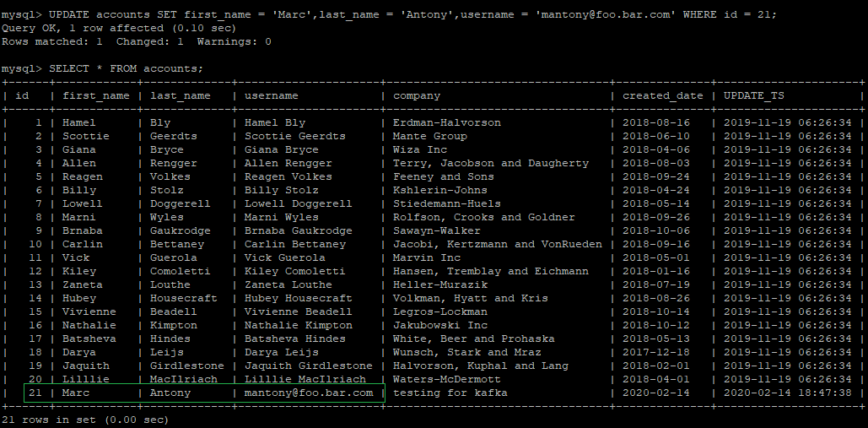
Task: Select first name 'Marc' in row 21
Action: click(76, 393)
